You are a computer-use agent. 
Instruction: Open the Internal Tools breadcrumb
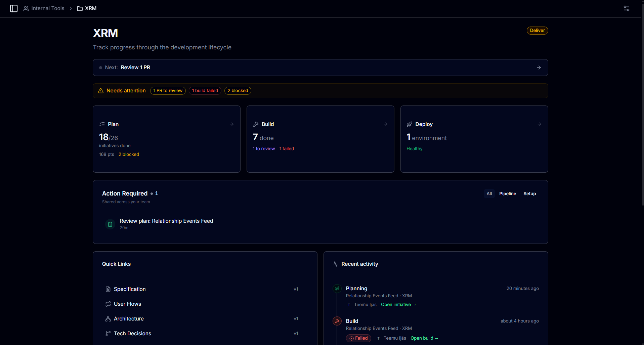[x=44, y=8]
